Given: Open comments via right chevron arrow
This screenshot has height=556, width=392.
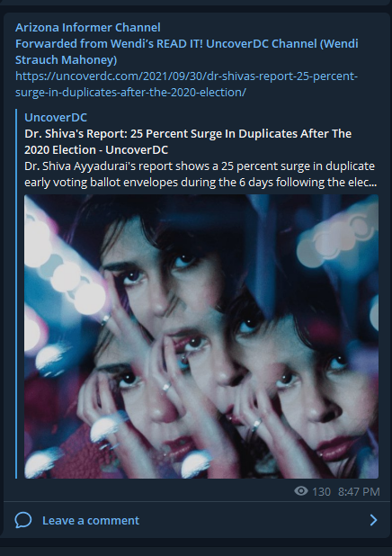Looking at the screenshot, I should pyautogui.click(x=374, y=520).
